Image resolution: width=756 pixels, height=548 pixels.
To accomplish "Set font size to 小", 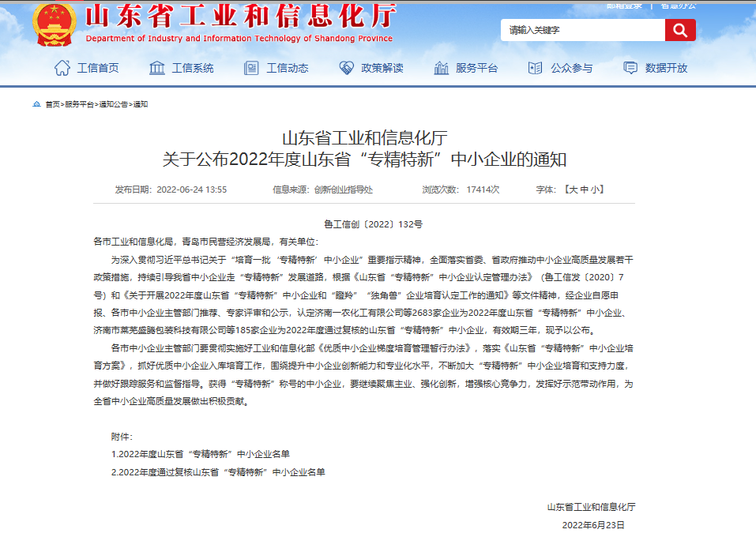I will [595, 190].
